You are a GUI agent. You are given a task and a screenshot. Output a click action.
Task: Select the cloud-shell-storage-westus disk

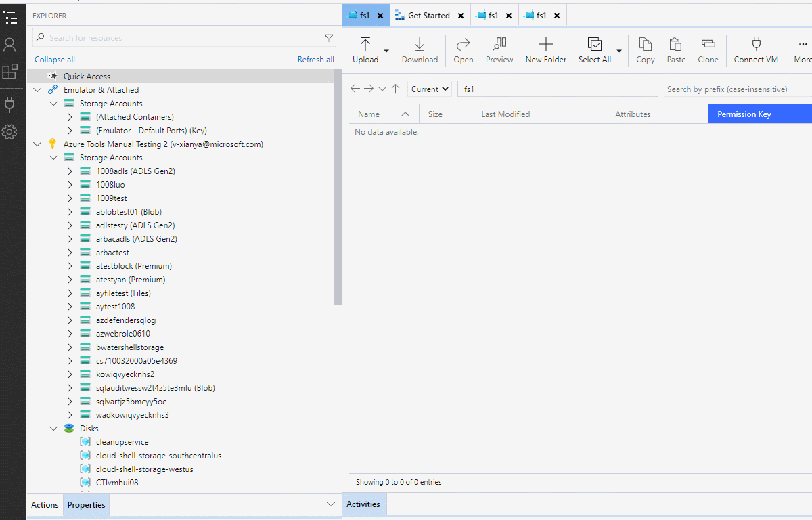point(145,469)
